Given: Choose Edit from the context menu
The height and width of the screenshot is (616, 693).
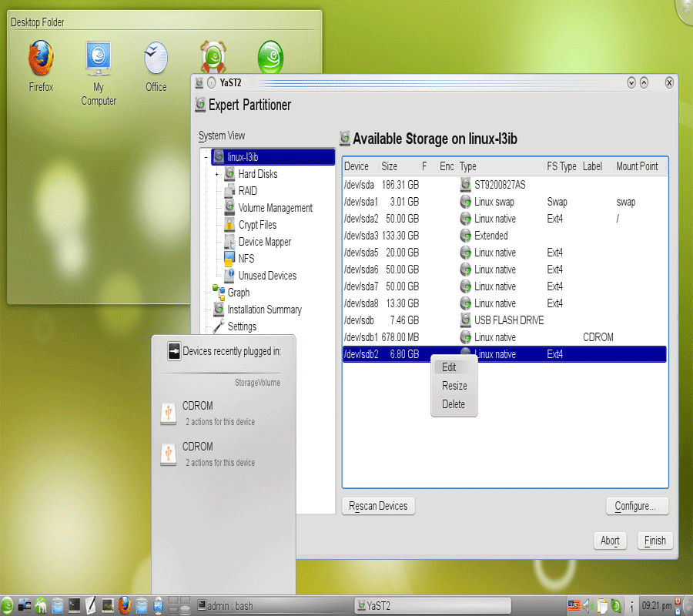Looking at the screenshot, I should pos(454,367).
